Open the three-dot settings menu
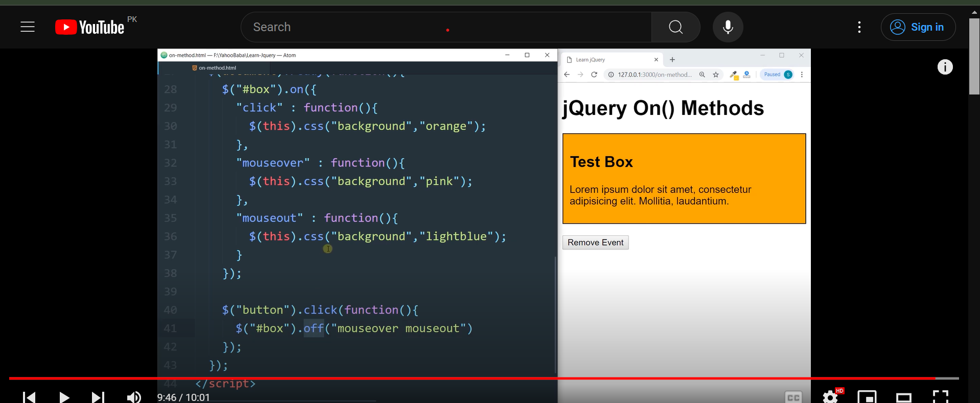This screenshot has height=403, width=980. click(859, 27)
